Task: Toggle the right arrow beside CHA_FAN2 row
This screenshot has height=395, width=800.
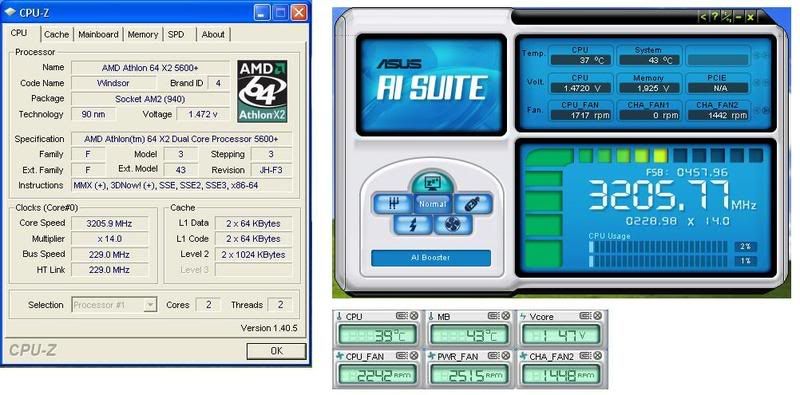Action: [x=765, y=110]
